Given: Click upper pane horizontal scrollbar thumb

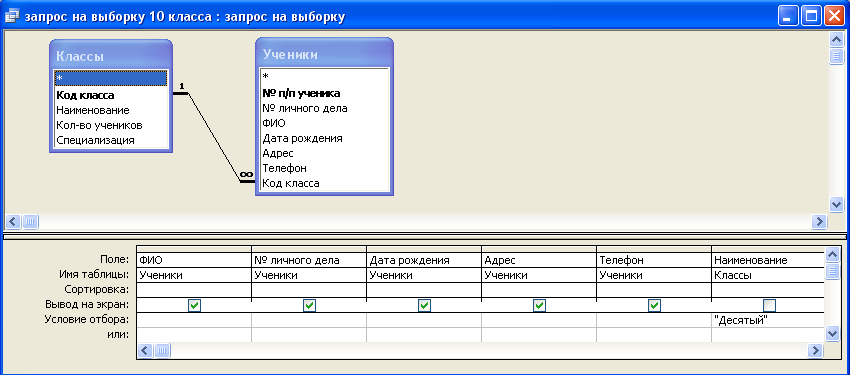Looking at the screenshot, I should pyautogui.click(x=30, y=221).
